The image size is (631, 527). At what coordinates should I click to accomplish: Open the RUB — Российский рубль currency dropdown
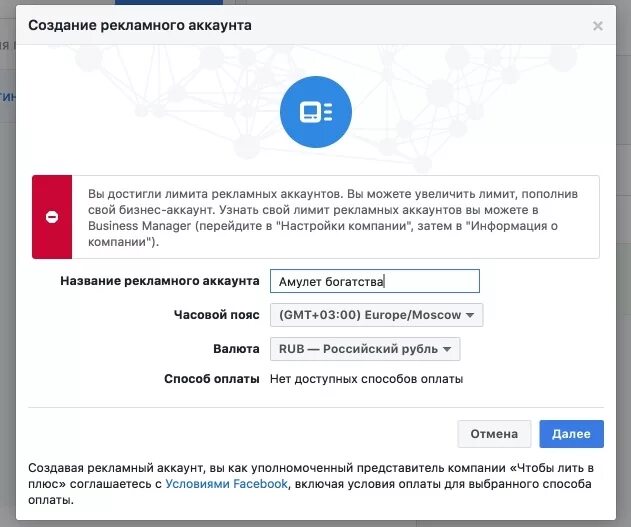click(365, 349)
